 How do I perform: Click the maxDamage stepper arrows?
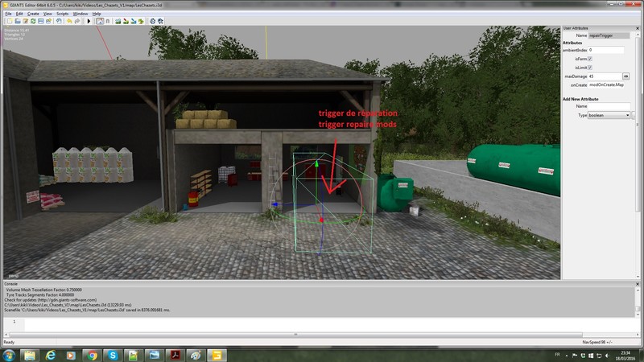point(625,76)
